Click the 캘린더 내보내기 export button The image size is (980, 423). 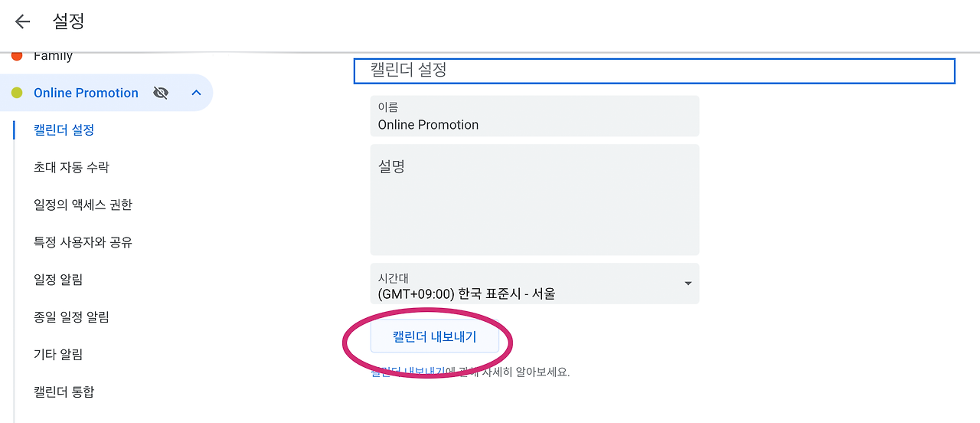(435, 336)
